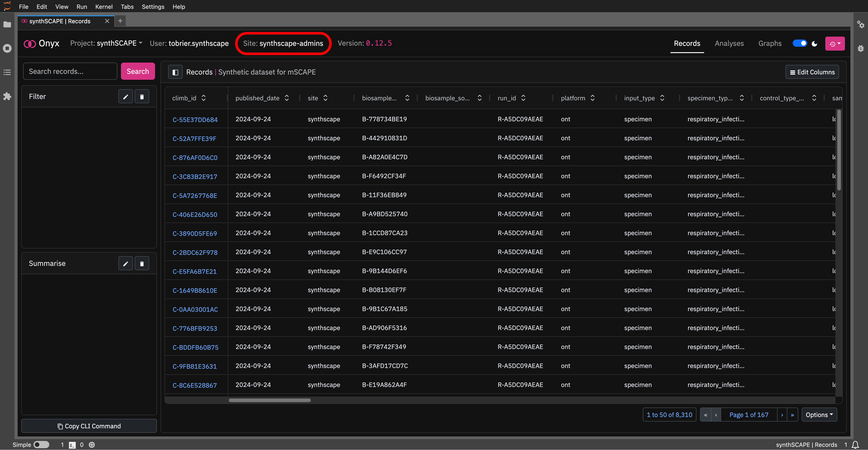Click the trash icon in Filter panel

(142, 97)
